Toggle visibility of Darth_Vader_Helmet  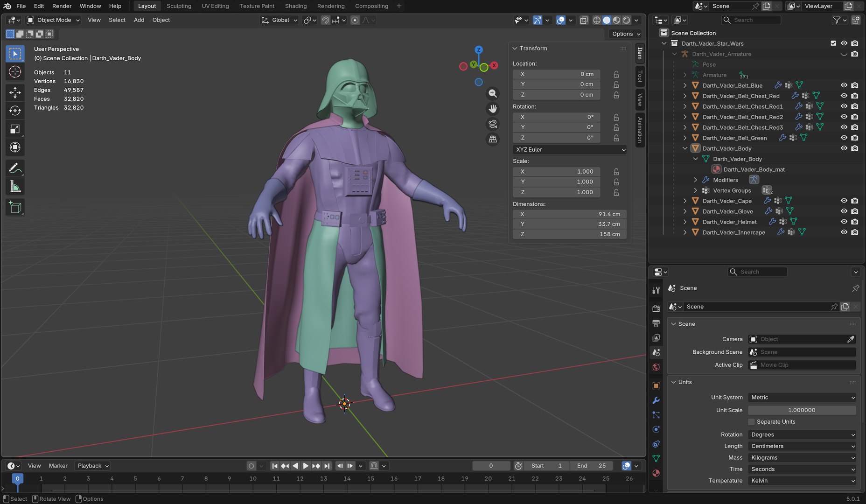pyautogui.click(x=844, y=222)
